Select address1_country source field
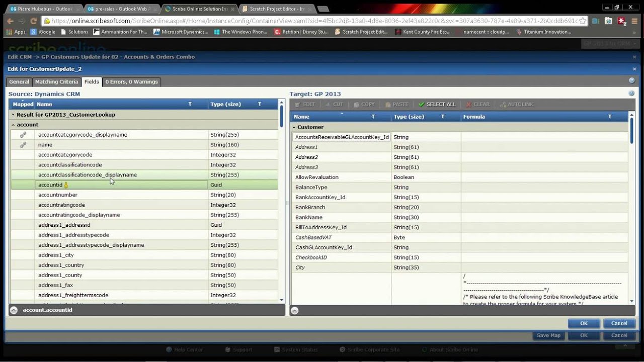This screenshot has width=644, height=362. tap(144, 265)
